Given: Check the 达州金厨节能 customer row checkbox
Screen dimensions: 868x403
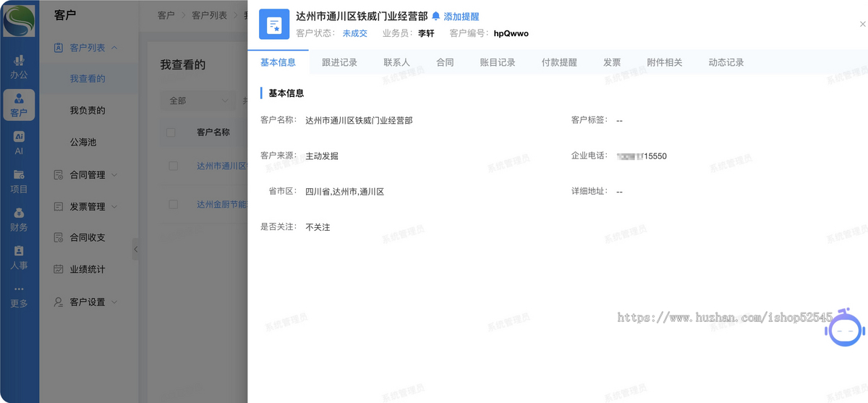Looking at the screenshot, I should [173, 204].
